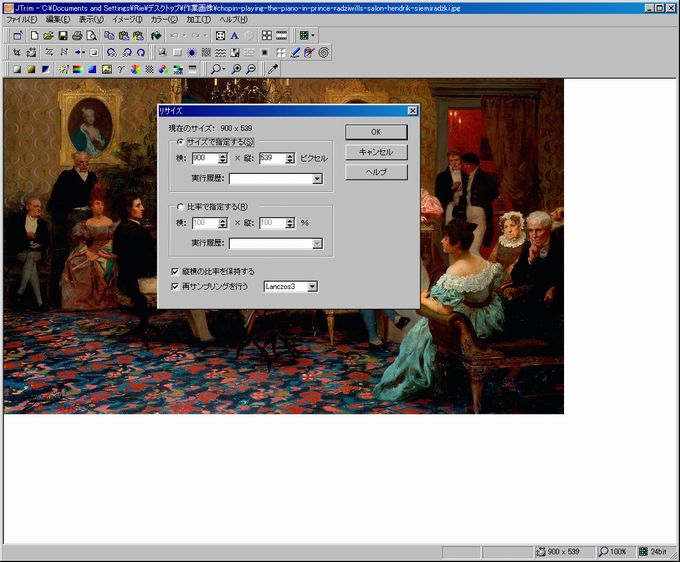The width and height of the screenshot is (680, 562).
Task: Select the eyedropper color picker tool
Action: click(x=272, y=69)
